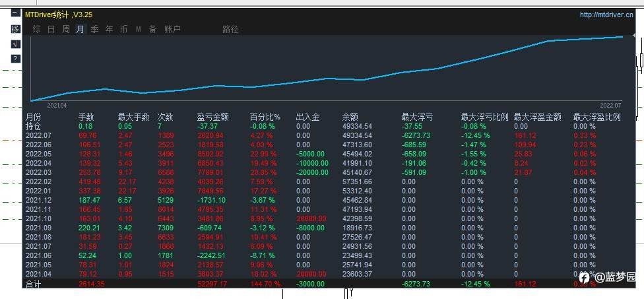The height and width of the screenshot is (299, 644).
Task: Open help with the ? icon
Action: coord(15,59)
